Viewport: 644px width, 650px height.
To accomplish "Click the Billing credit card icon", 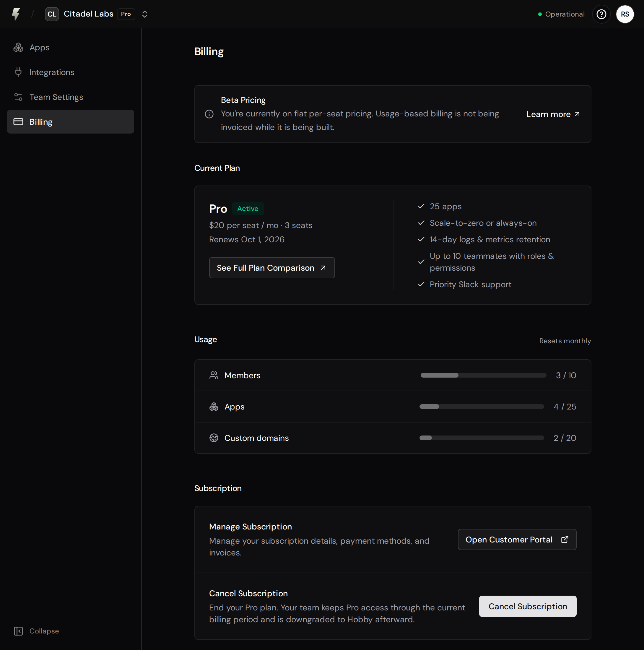I will click(x=18, y=122).
